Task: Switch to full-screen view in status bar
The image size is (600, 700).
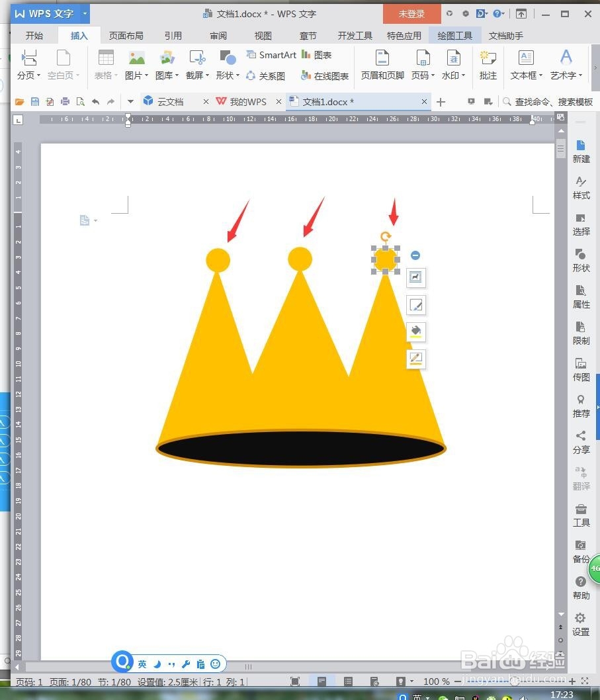Action: pos(294,681)
